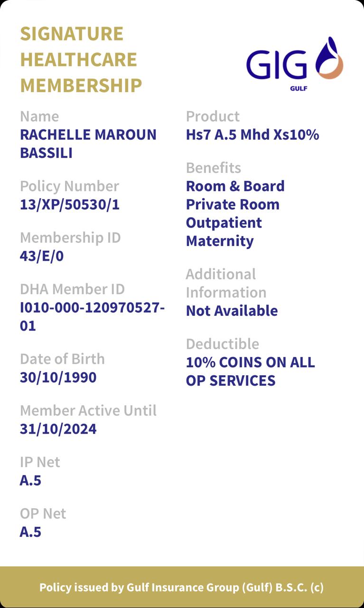Select the Outpatient benefit

(224, 223)
